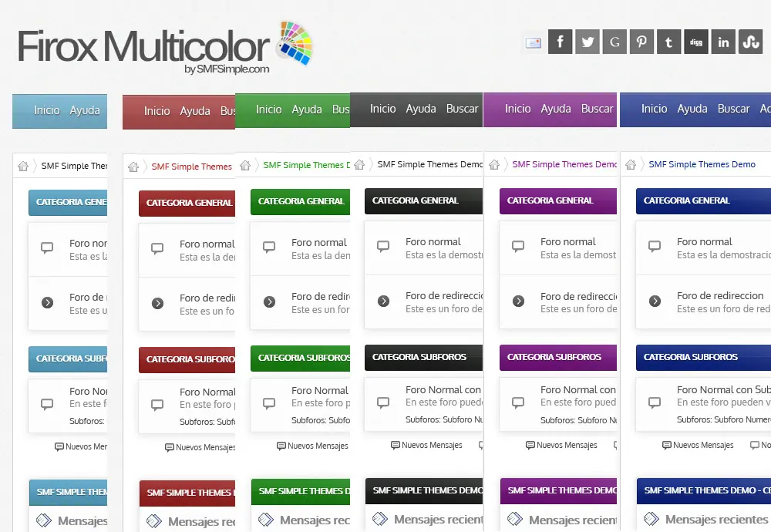Click Mensajes recientes icon in dark blue theme
771x532 pixels.
[x=651, y=519]
